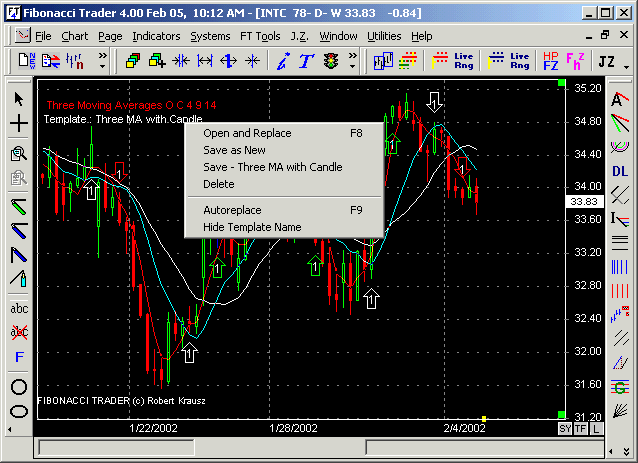
Task: Create a new chart with NEW icon
Action: 27,61
